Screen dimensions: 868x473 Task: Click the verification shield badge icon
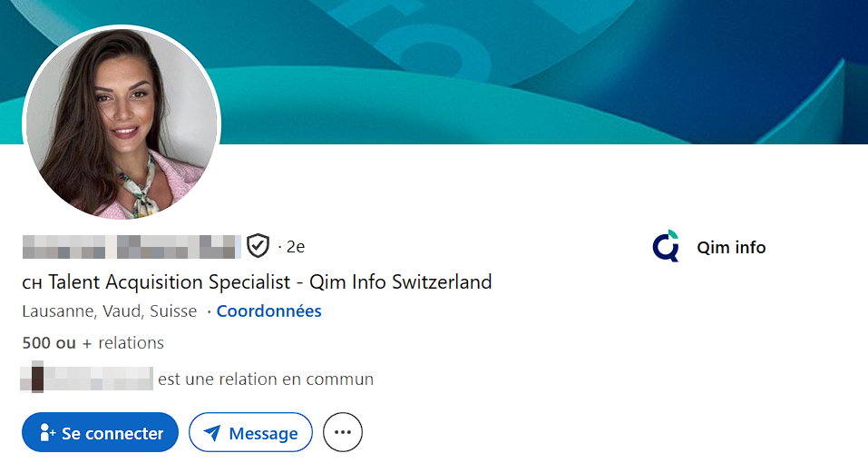[258, 245]
